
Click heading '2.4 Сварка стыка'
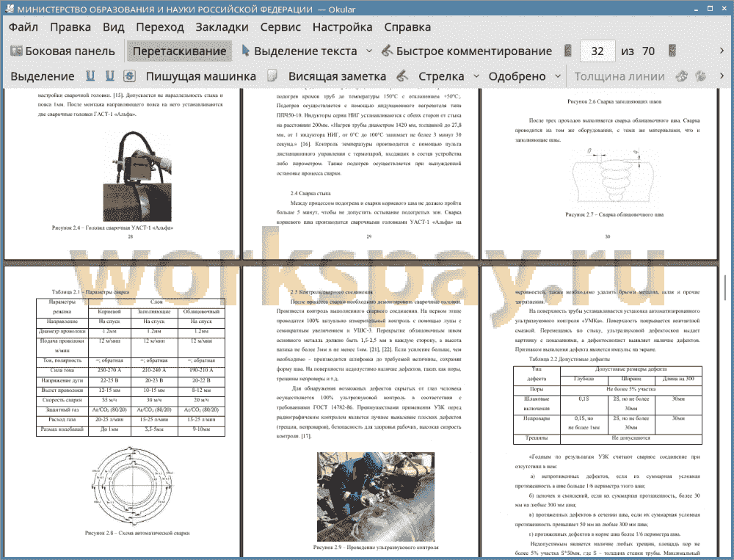[x=310, y=193]
